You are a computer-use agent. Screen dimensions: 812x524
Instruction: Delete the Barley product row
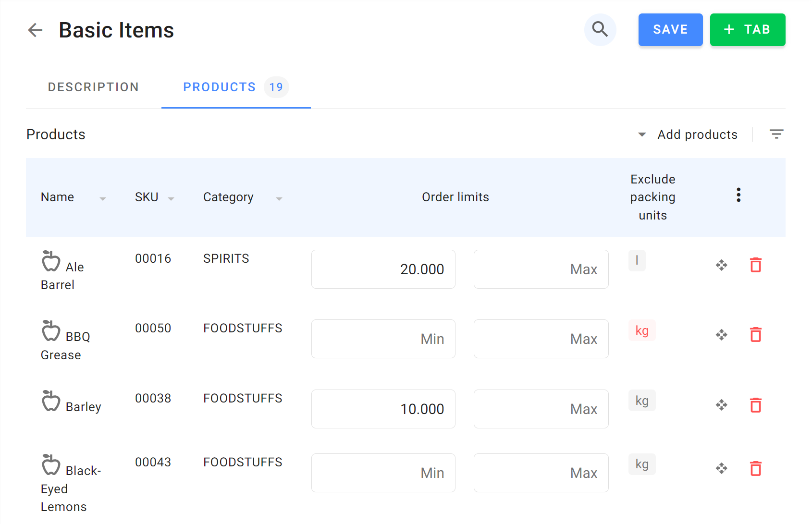755,405
